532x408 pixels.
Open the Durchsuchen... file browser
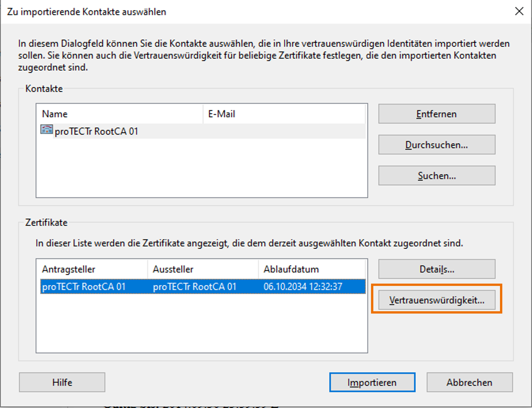tap(436, 145)
